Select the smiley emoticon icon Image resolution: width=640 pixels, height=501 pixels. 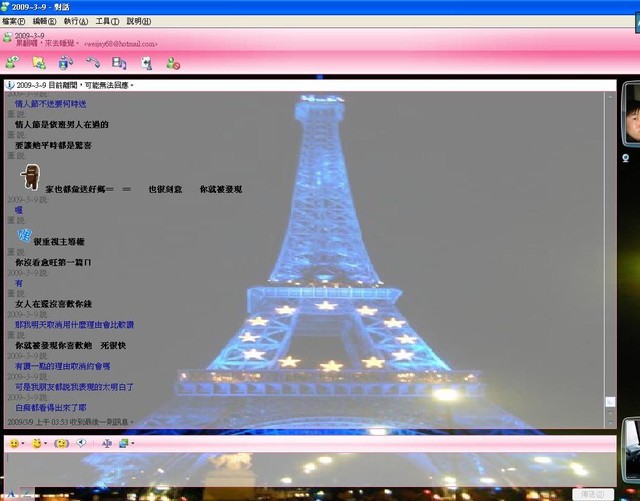click(14, 443)
